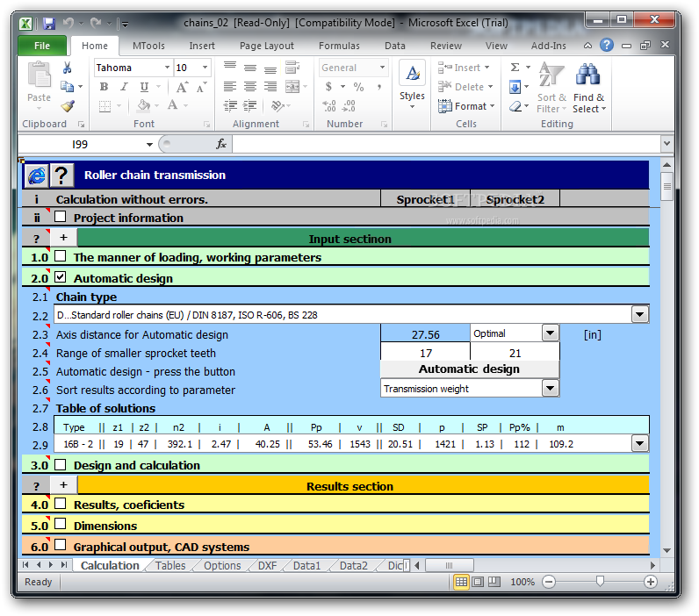
Task: Toggle Italic formatting
Action: point(124,86)
